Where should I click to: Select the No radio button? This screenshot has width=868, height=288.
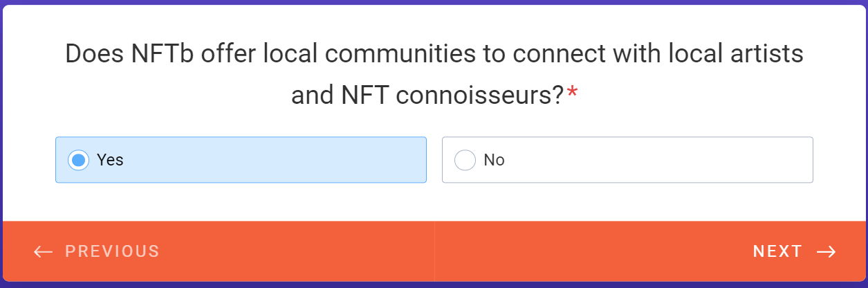pos(465,160)
